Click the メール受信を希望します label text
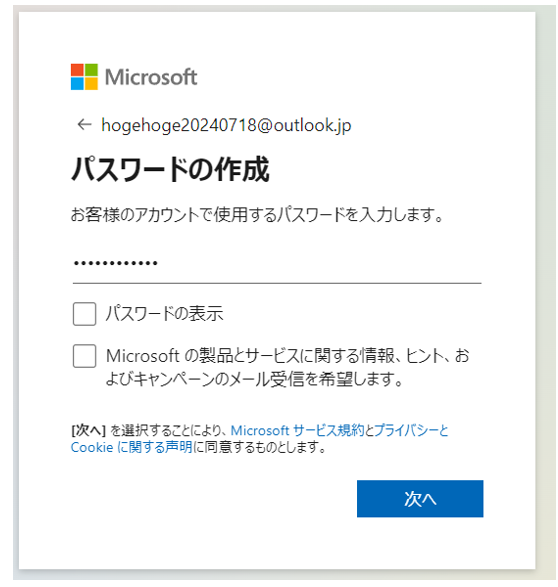 coord(254,380)
